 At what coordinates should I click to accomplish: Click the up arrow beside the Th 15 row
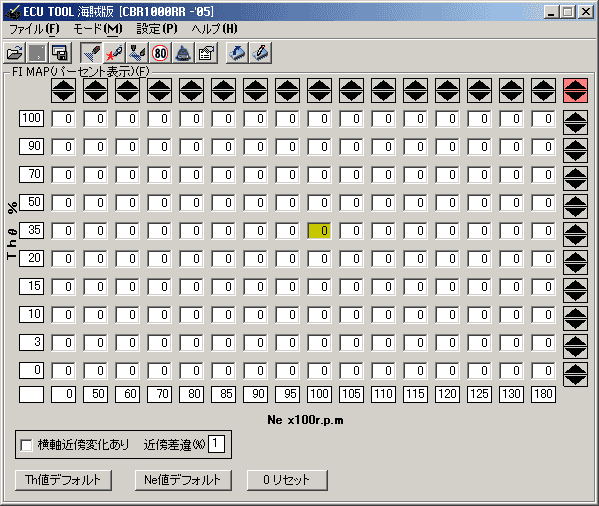coord(575,286)
